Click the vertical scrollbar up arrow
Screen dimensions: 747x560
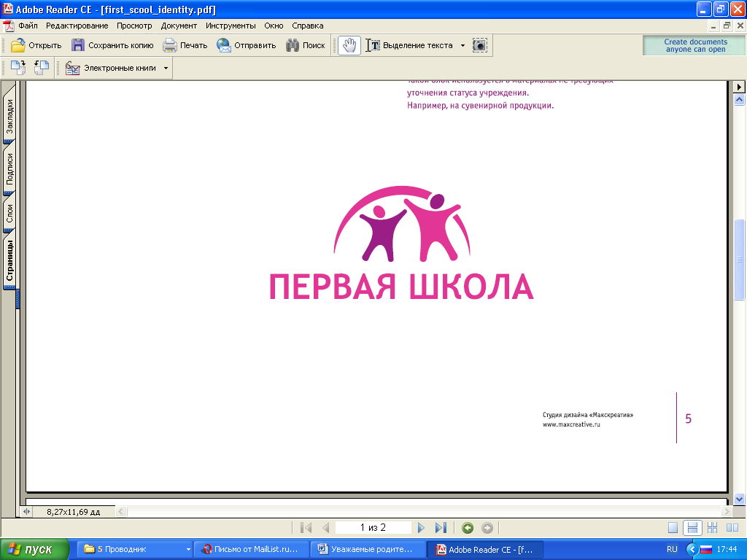click(740, 99)
